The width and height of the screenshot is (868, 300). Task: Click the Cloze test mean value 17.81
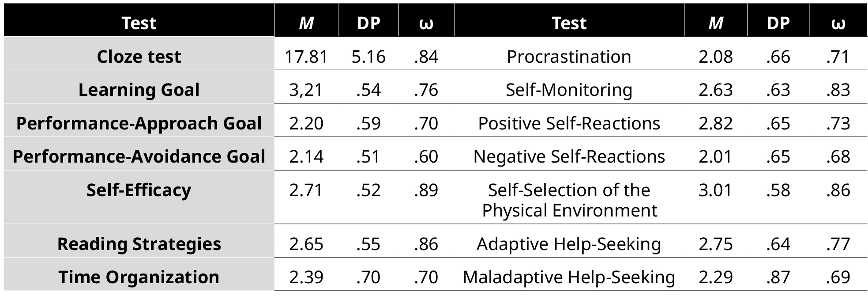pyautogui.click(x=306, y=57)
